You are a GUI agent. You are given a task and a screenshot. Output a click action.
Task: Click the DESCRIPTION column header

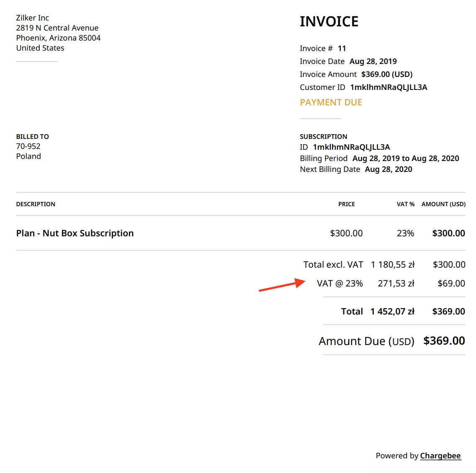click(36, 204)
